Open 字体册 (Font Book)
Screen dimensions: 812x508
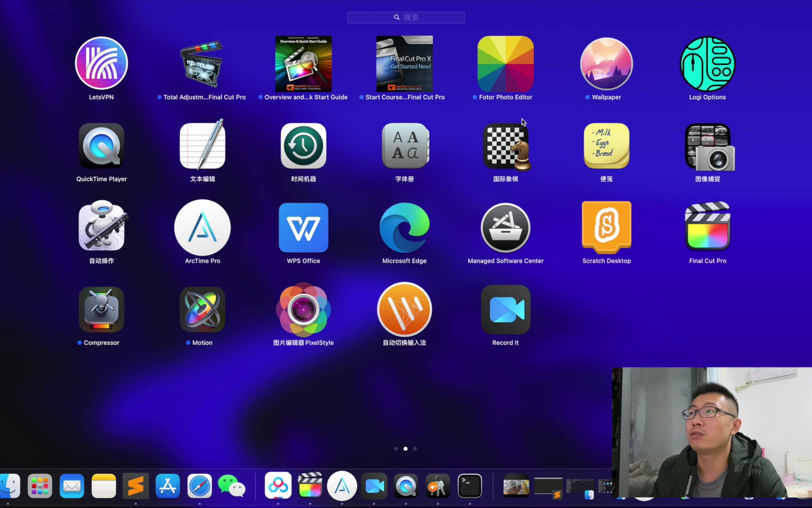[405, 146]
